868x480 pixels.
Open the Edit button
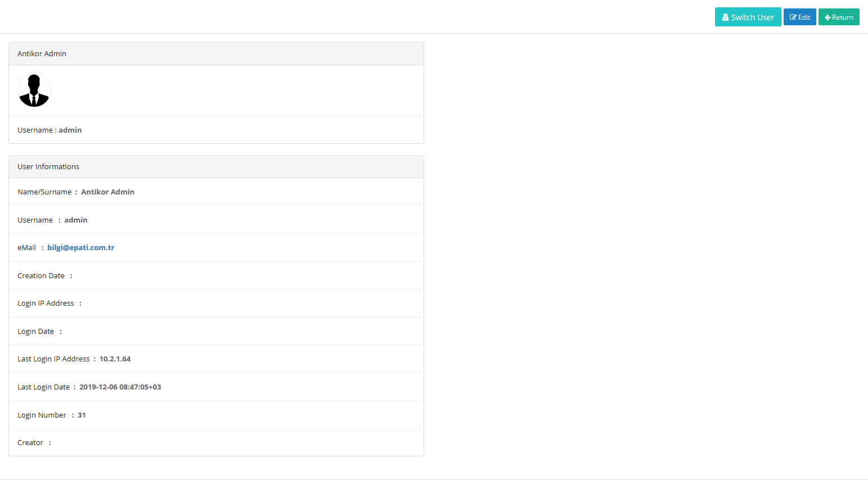tap(799, 17)
